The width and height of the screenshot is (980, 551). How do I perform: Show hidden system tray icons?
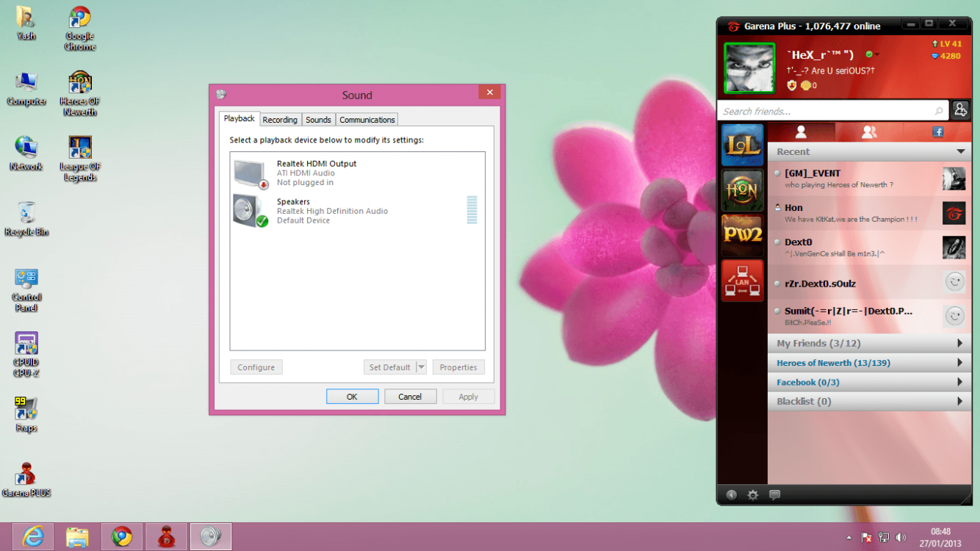[849, 538]
